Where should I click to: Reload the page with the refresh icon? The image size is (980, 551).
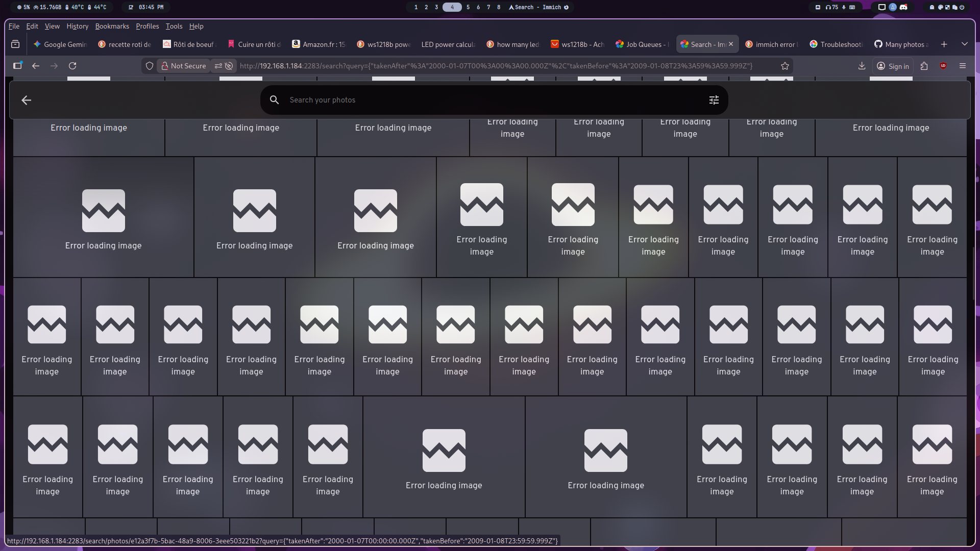[72, 66]
